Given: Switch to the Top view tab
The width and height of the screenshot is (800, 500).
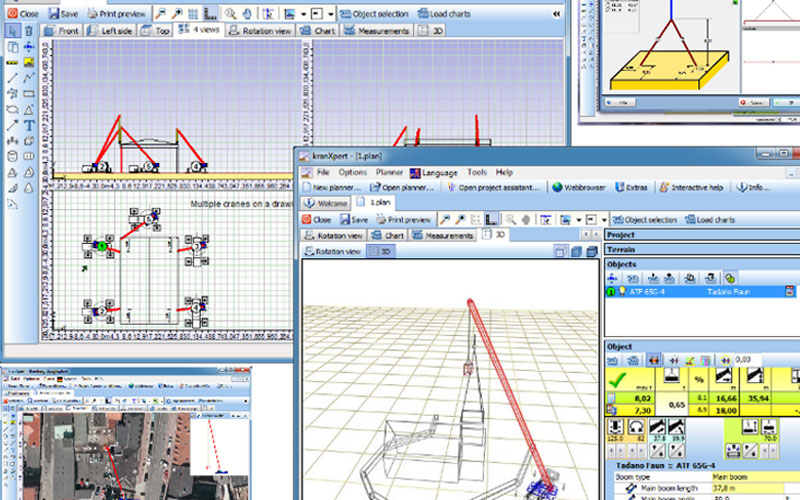Looking at the screenshot, I should [155, 31].
